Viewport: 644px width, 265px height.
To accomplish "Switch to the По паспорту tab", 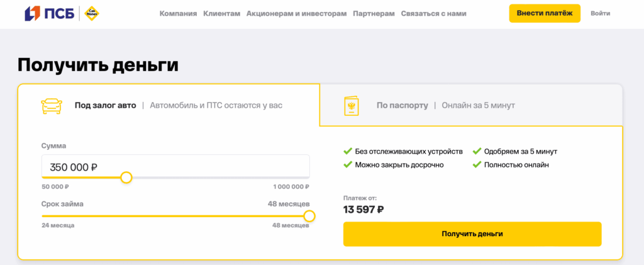I will 402,105.
